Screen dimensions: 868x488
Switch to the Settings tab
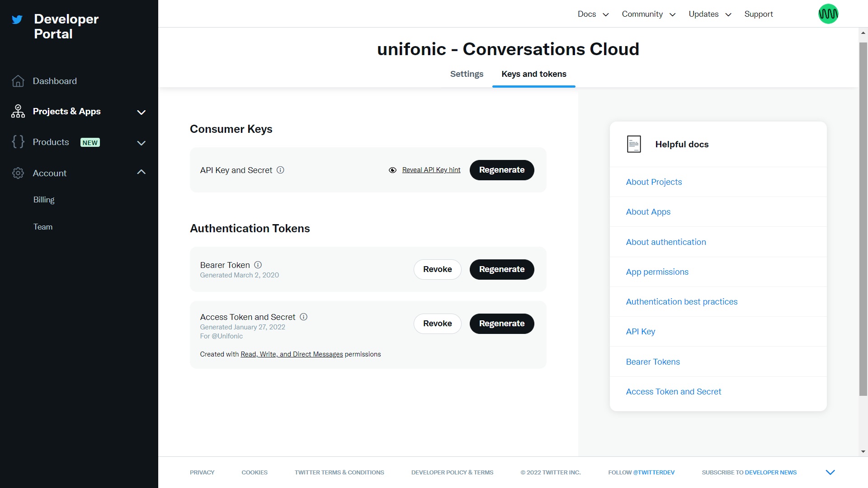pyautogui.click(x=467, y=74)
